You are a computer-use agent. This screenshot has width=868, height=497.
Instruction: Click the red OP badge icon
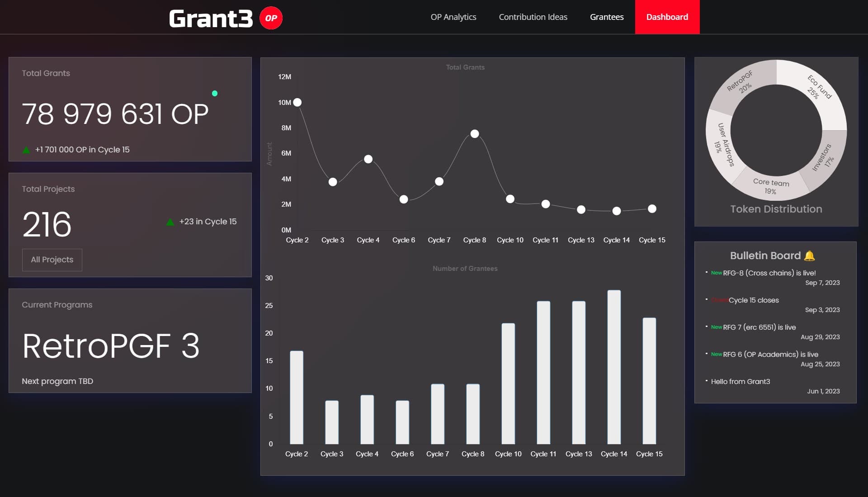click(271, 18)
